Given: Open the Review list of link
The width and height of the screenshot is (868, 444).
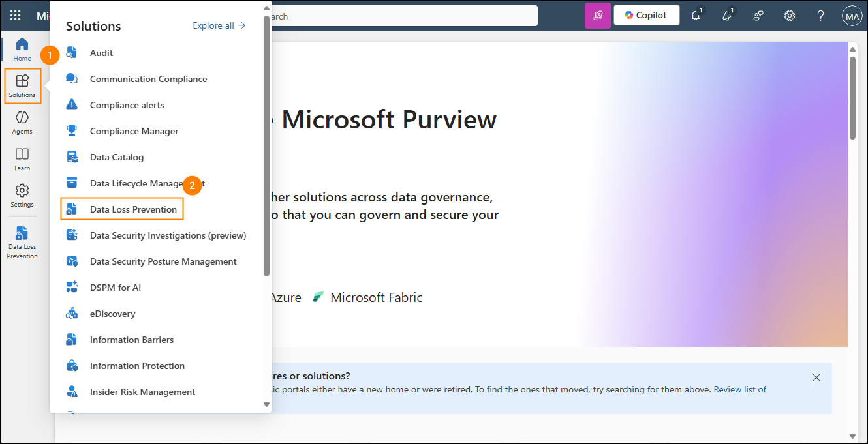Looking at the screenshot, I should [740, 389].
